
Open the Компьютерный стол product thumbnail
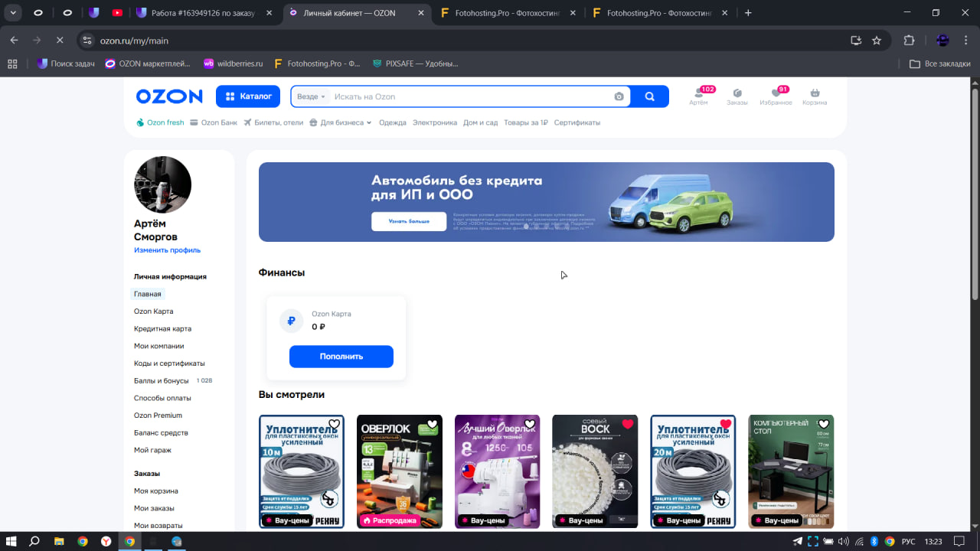pos(791,471)
